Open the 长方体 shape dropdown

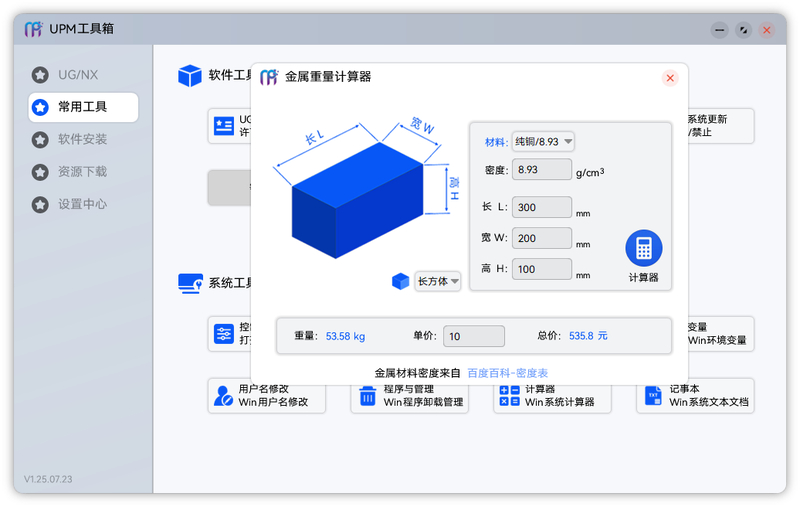438,281
